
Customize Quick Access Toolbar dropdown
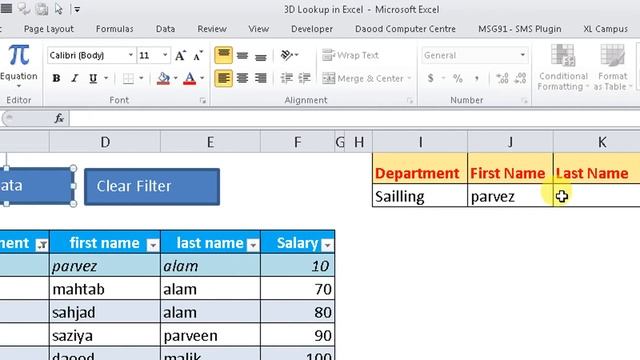pyautogui.click(x=77, y=9)
